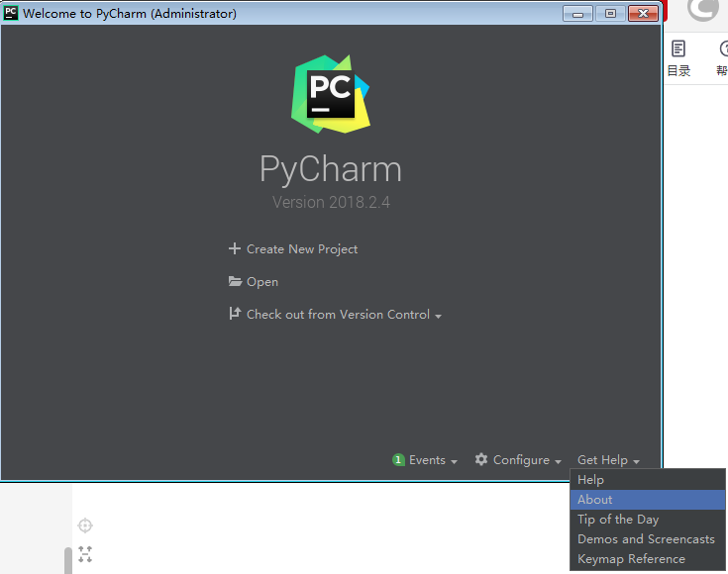Open Demos and Screencasts
This screenshot has height=574, width=728.
tap(648, 539)
